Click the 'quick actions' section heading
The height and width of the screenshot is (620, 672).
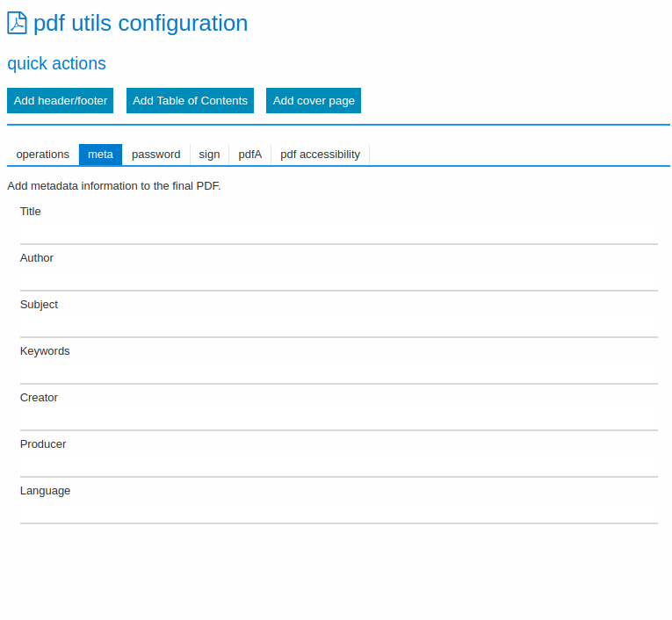pyautogui.click(x=56, y=64)
